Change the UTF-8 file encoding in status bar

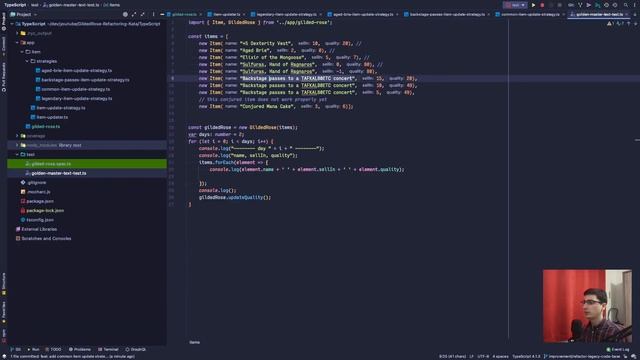point(483,356)
